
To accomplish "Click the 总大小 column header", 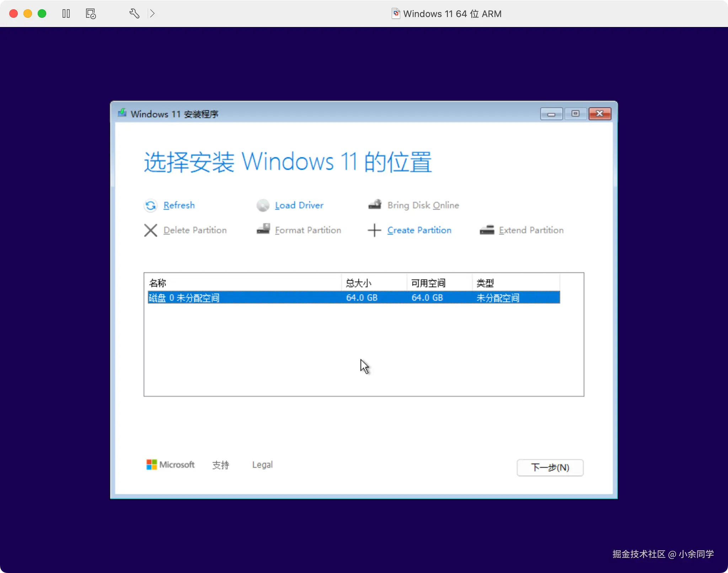I will tap(358, 283).
